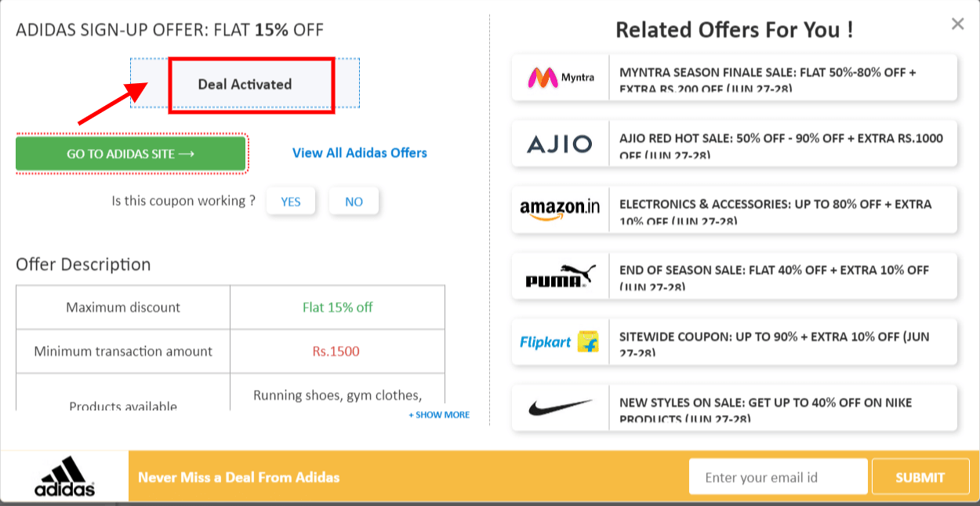
Task: Click the AJIO logo
Action: click(x=559, y=144)
